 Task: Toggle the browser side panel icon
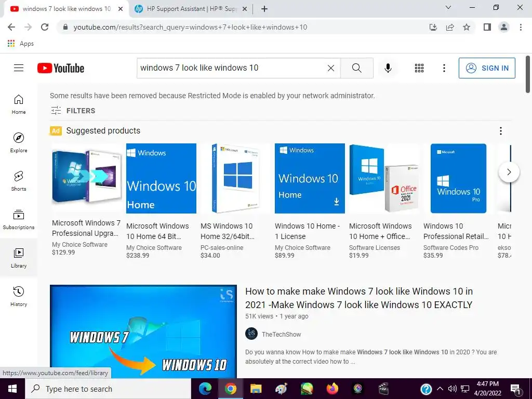coord(487,27)
